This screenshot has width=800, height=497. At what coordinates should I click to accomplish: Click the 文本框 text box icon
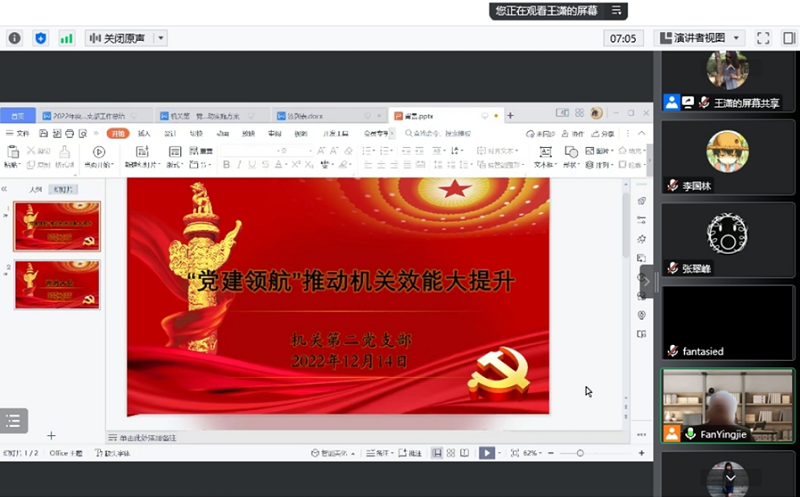(x=545, y=152)
